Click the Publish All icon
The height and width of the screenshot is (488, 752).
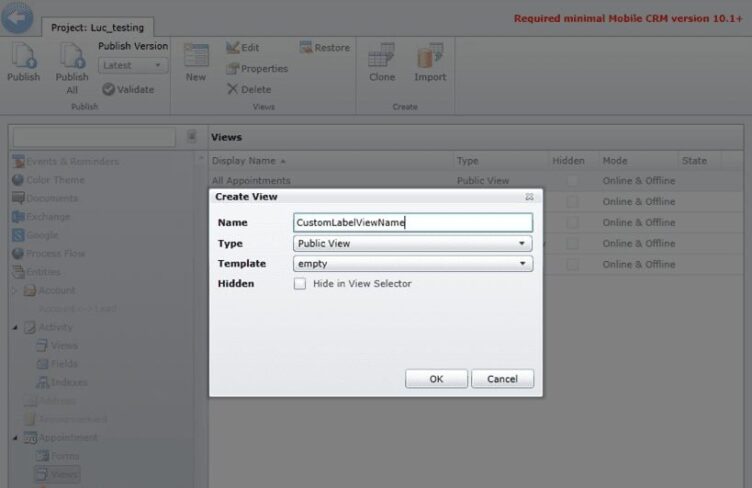point(72,55)
